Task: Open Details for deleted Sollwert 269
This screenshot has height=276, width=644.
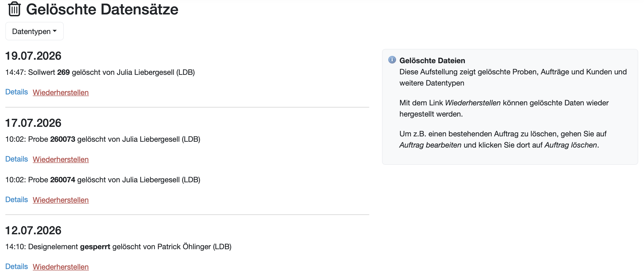Action: 17,92
